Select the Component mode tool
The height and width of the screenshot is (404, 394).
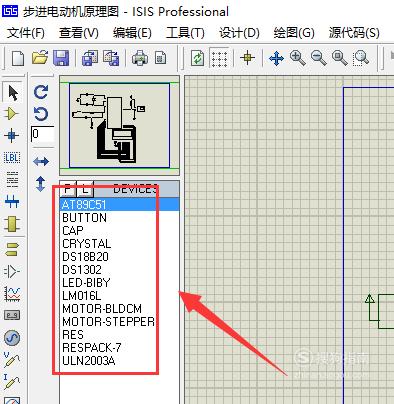coord(12,114)
